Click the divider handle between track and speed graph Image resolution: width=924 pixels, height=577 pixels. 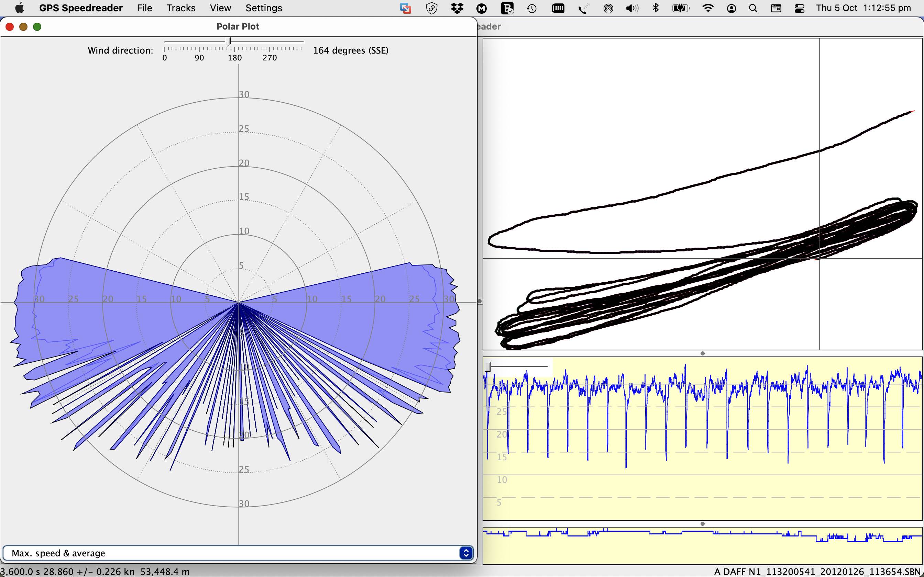click(x=703, y=353)
